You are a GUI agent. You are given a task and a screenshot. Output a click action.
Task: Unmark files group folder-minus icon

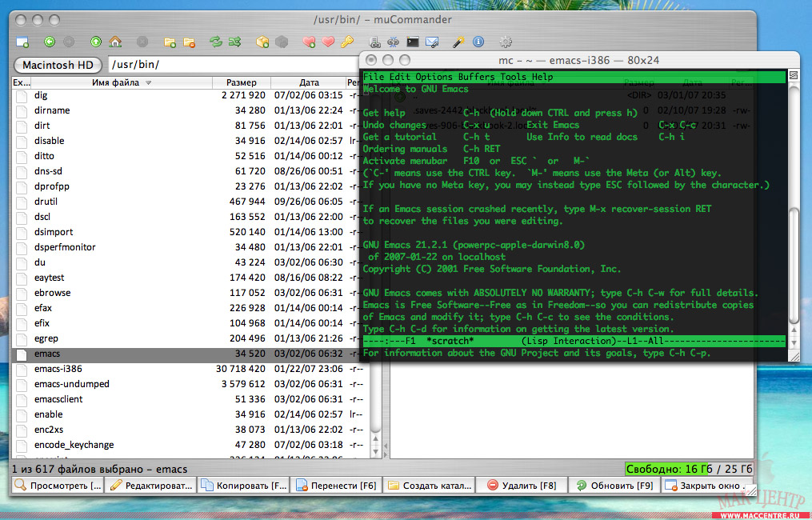click(189, 42)
